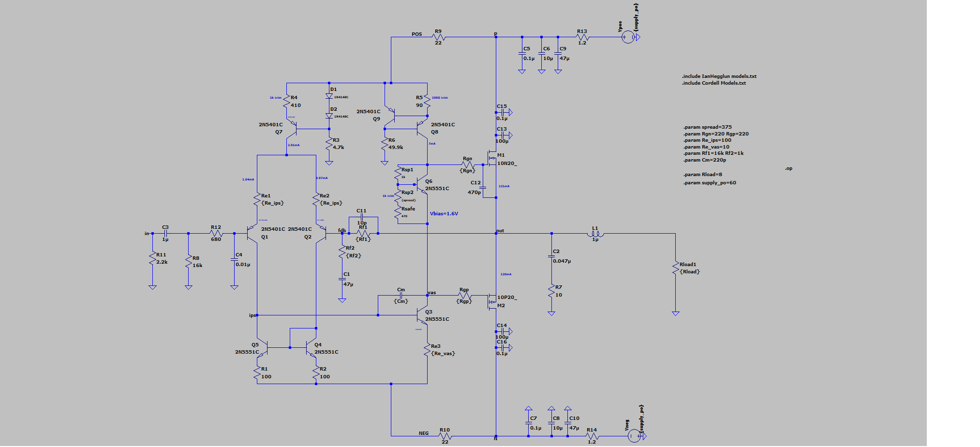Click the C1 47µ feedback capacitor symbol
The width and height of the screenshot is (980, 447).
(x=342, y=279)
